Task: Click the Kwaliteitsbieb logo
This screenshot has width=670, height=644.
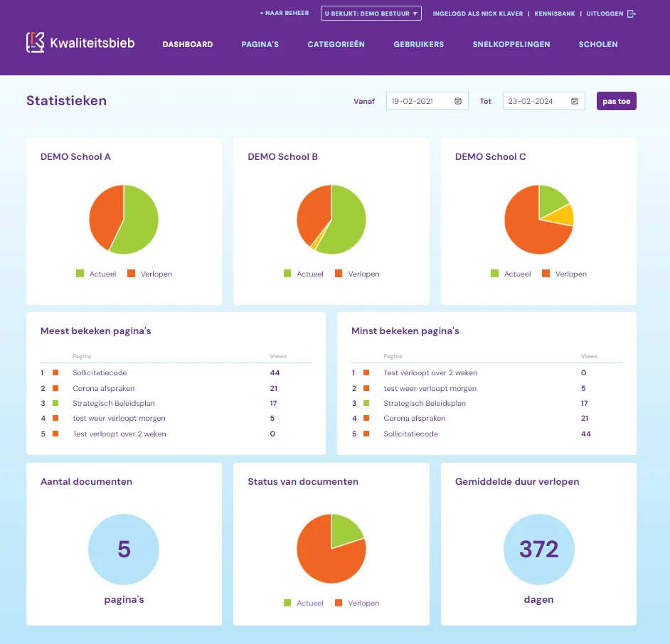Action: point(80,43)
